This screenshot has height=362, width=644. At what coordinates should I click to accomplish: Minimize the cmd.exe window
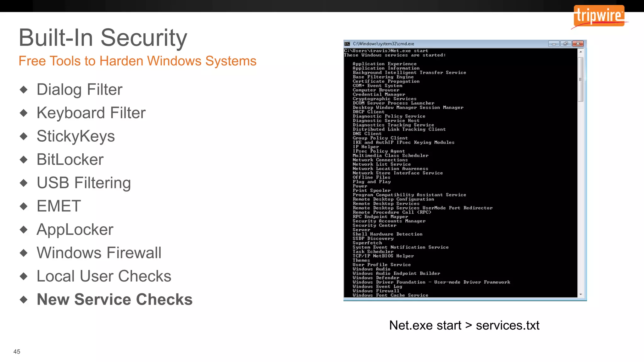554,44
